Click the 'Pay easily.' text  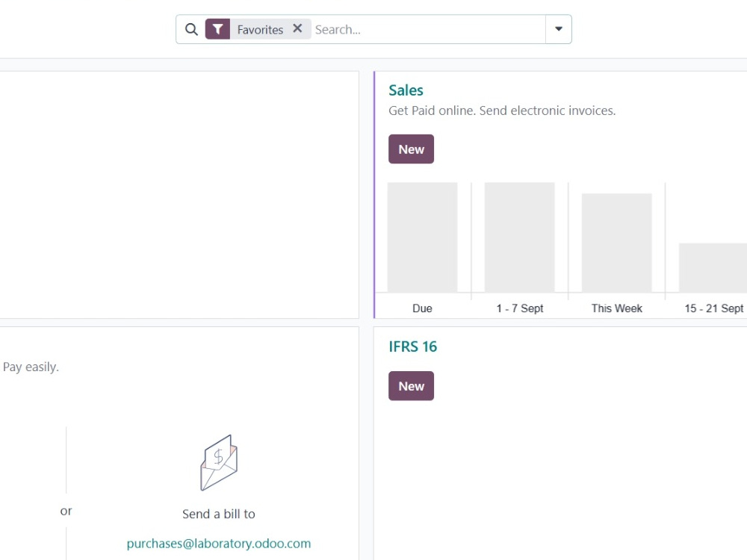(x=31, y=367)
